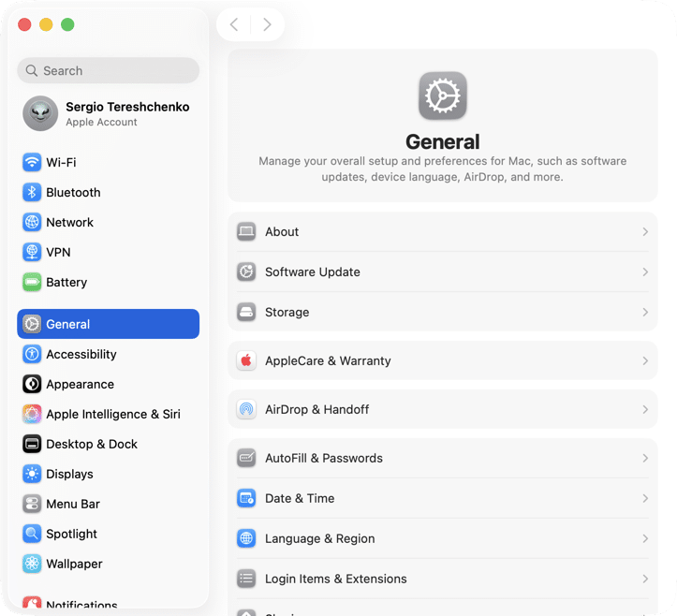Open AirDrop & Handoff label
This screenshot has width=677, height=616.
316,409
